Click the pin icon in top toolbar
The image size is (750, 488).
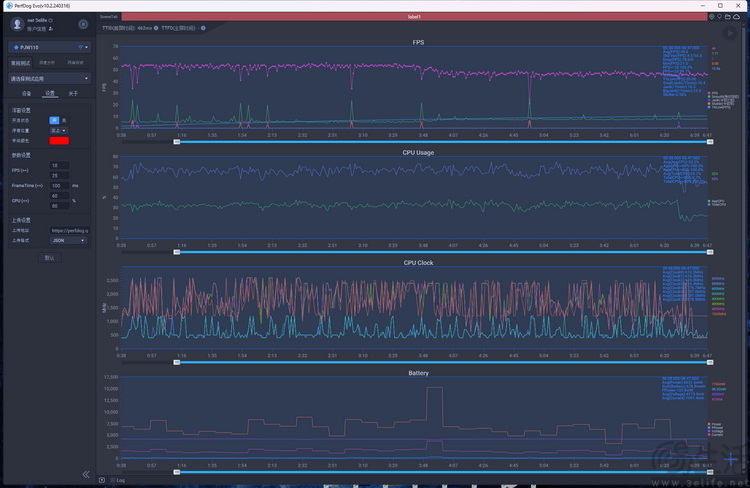point(719,17)
